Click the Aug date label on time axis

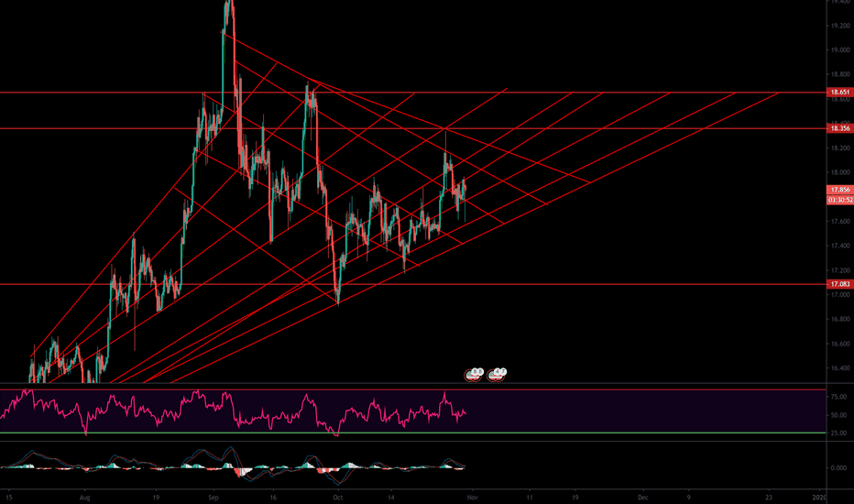point(84,498)
